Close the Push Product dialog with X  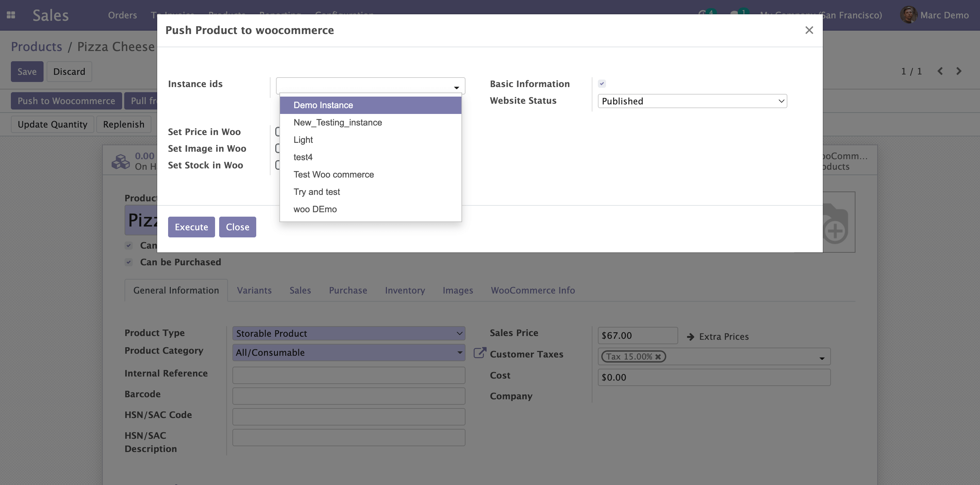(809, 30)
